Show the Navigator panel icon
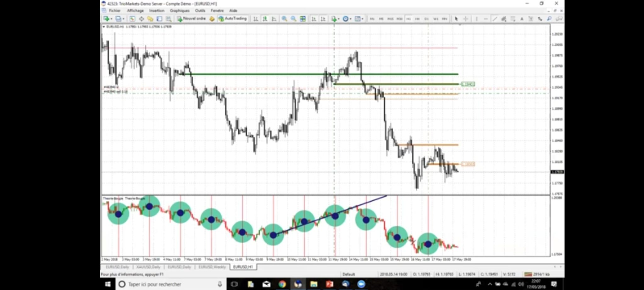This screenshot has width=644, height=290. (150, 19)
